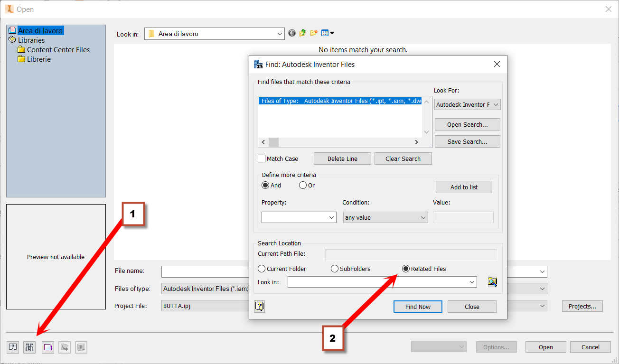Click inside the File name input field

[204, 271]
